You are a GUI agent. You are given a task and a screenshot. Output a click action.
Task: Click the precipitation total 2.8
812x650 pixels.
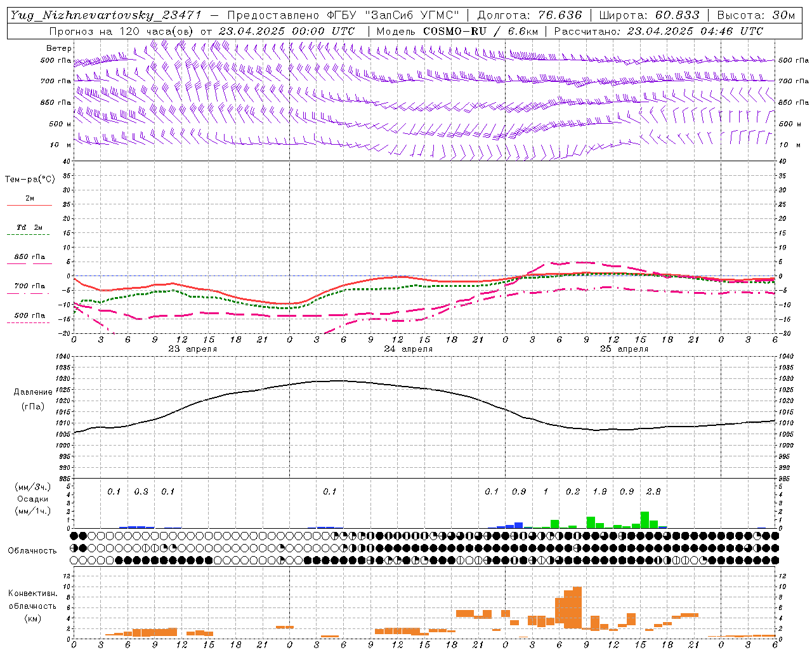click(x=653, y=491)
